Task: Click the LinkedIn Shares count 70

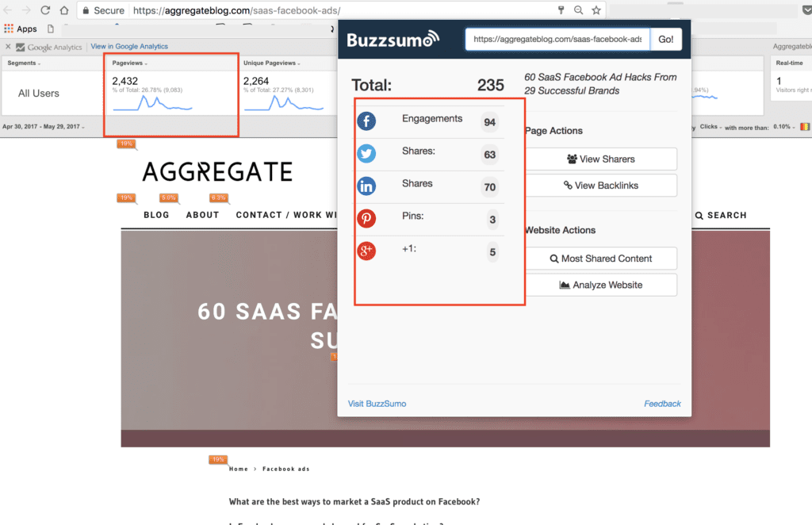Action: [x=489, y=187]
